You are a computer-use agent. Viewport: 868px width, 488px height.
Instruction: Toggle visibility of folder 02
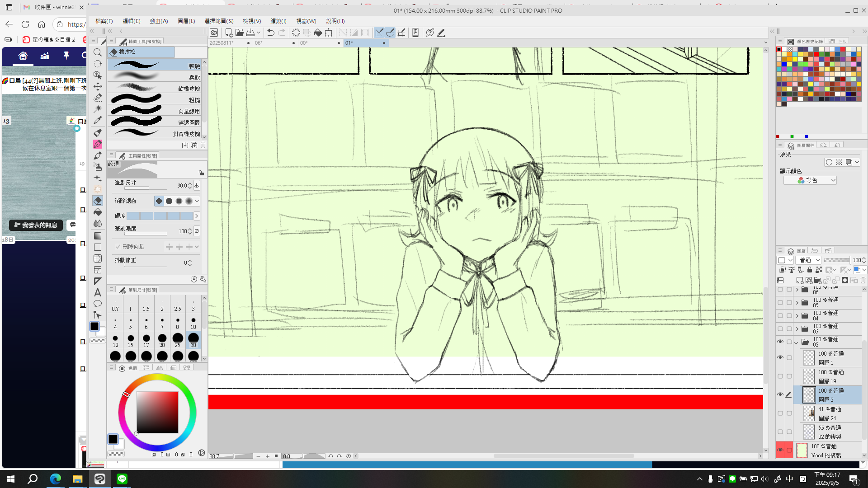pos(780,342)
